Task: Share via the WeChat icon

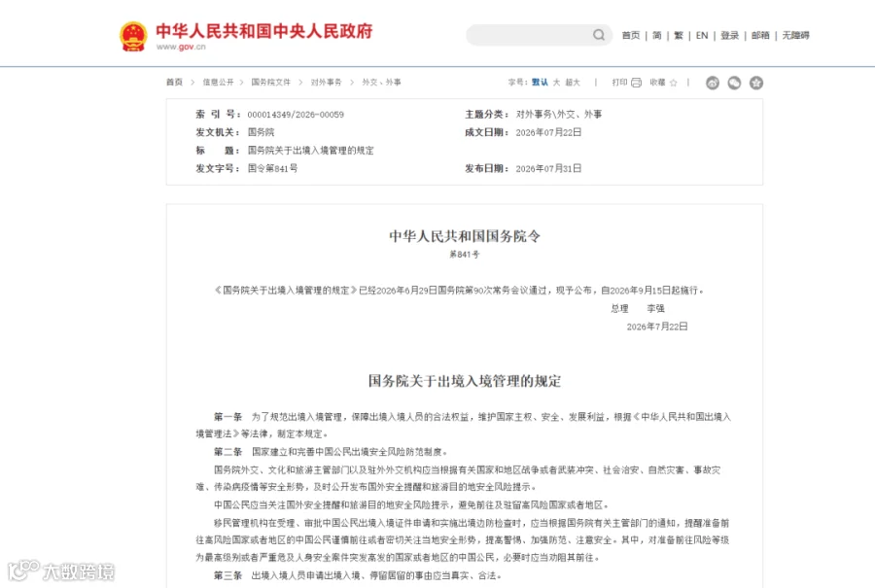Action: [734, 83]
